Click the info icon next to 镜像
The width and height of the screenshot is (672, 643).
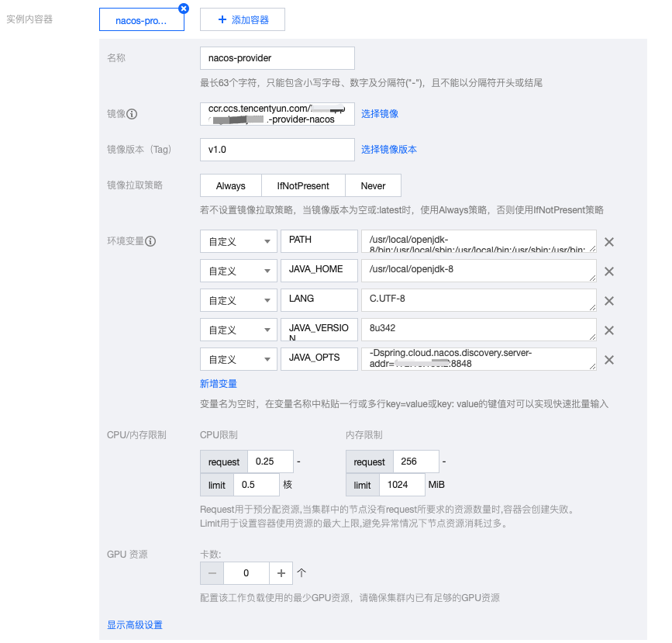pyautogui.click(x=132, y=114)
